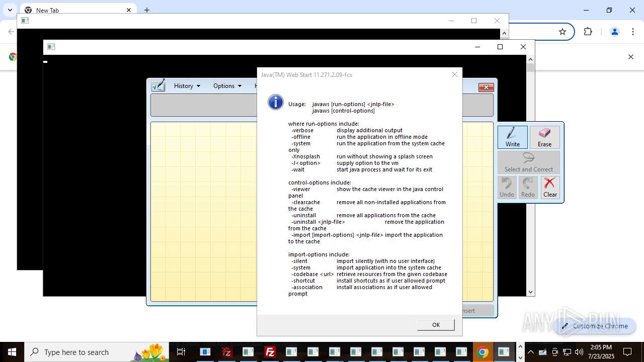Click the -Xnosplash option text
The image size is (644, 362).
pyautogui.click(x=305, y=156)
